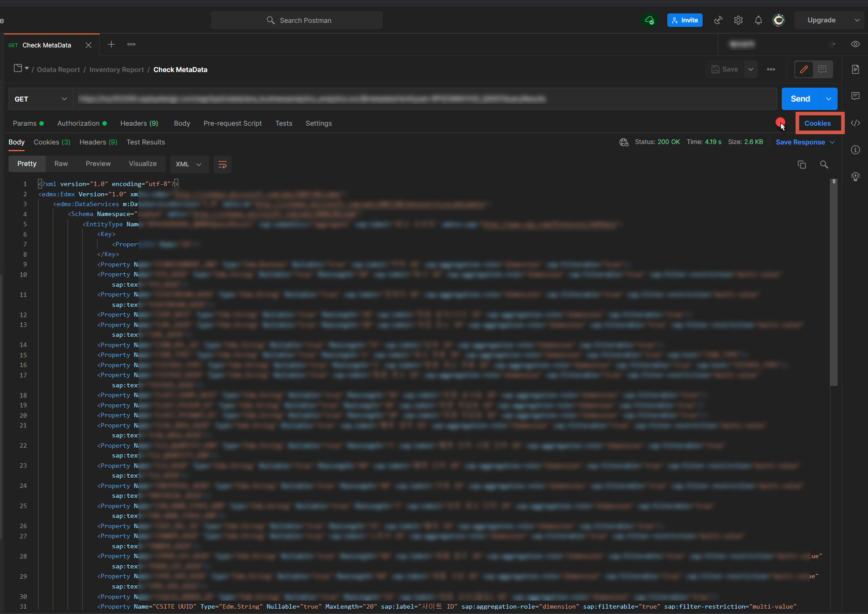Screen dimensions: 868x614
Task: Open the notifications bell icon
Action: pos(758,20)
